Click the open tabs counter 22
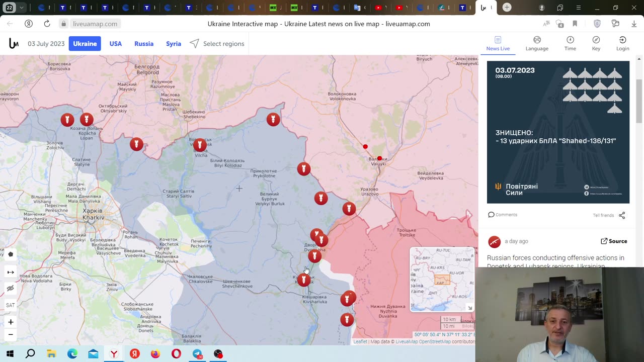 tap(9, 8)
